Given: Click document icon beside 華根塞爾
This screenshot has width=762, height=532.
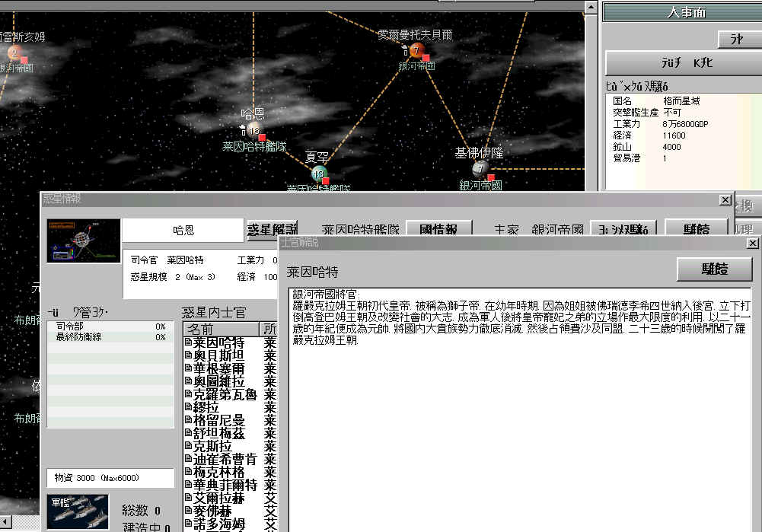Looking at the screenshot, I should (x=188, y=368).
